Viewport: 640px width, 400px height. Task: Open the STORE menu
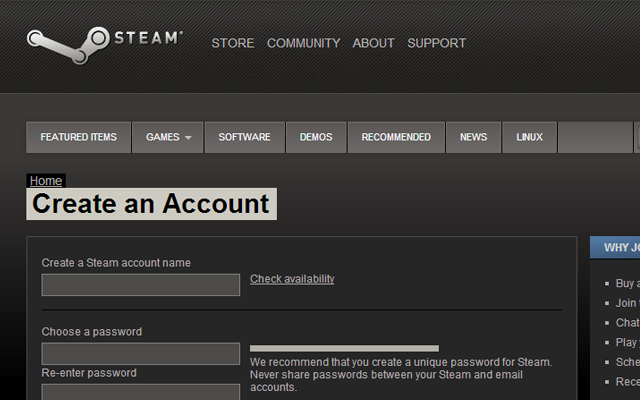click(x=233, y=43)
